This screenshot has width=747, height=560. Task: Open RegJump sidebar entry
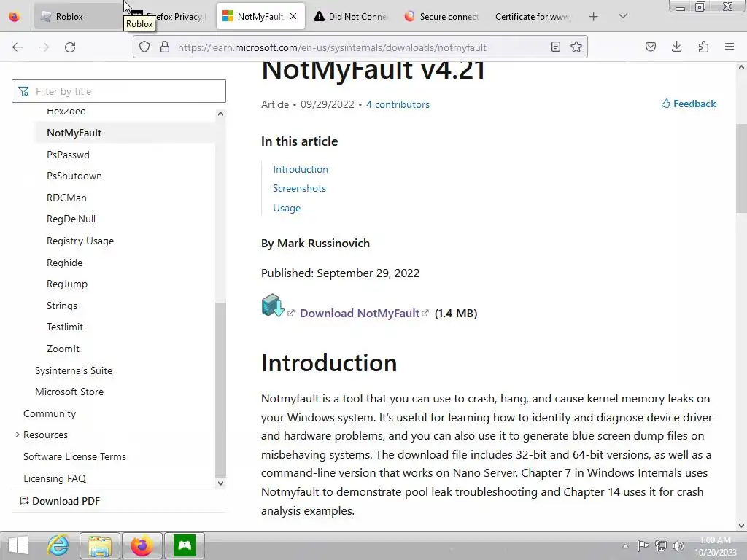pyautogui.click(x=67, y=284)
